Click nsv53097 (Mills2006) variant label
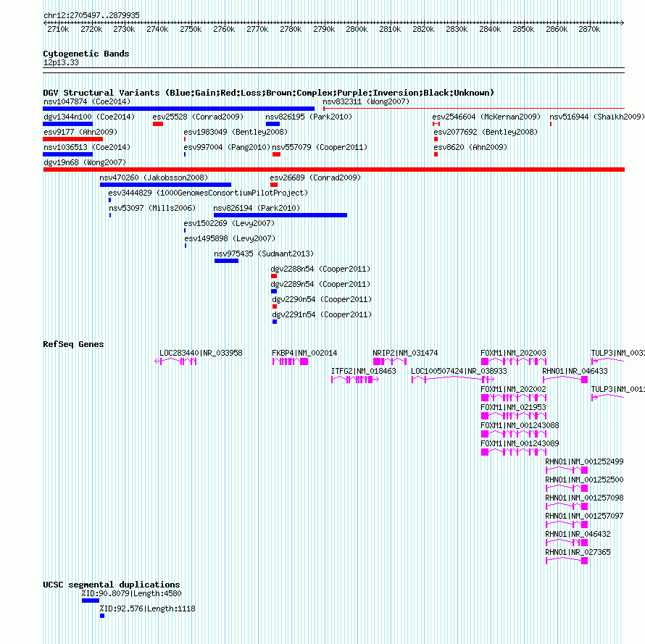 click(152, 208)
